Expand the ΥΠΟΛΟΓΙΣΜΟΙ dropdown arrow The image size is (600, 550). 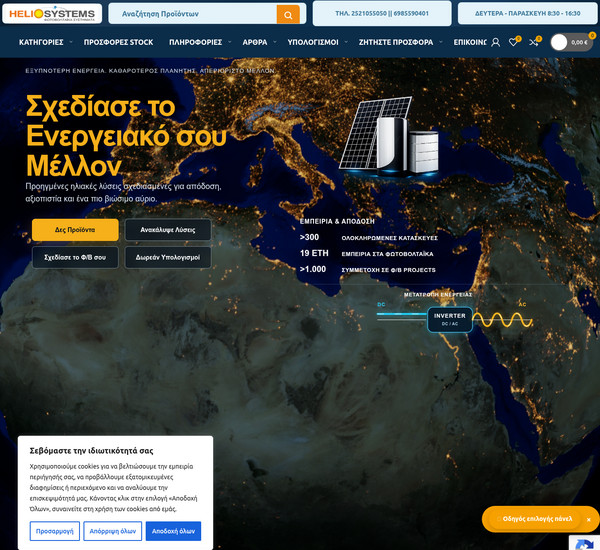[346, 42]
